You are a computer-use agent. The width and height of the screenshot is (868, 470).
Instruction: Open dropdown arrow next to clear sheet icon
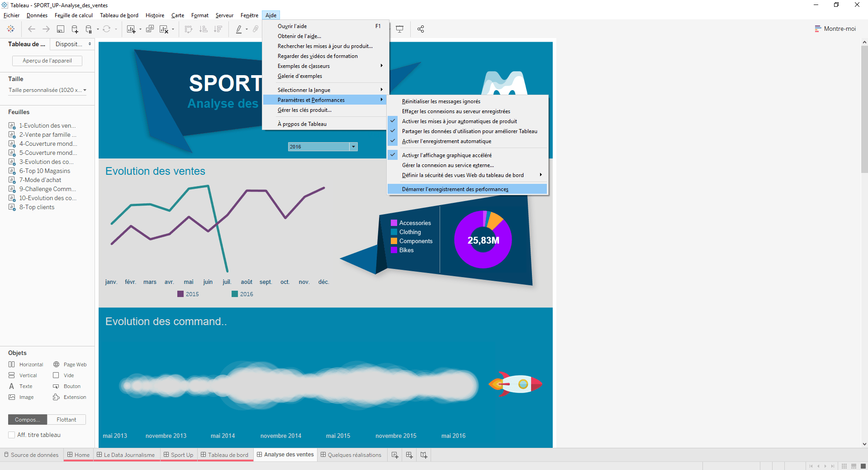(x=173, y=29)
